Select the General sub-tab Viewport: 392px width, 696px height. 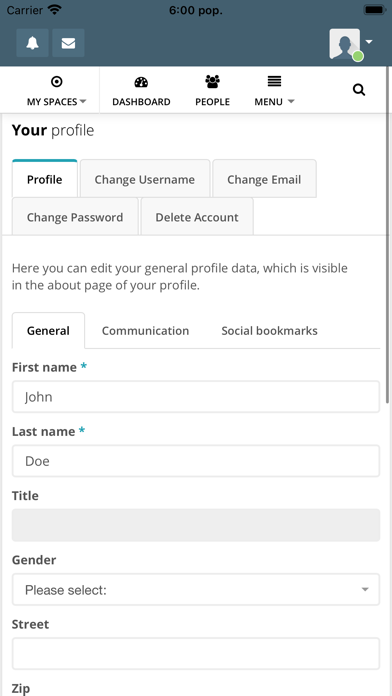48,331
